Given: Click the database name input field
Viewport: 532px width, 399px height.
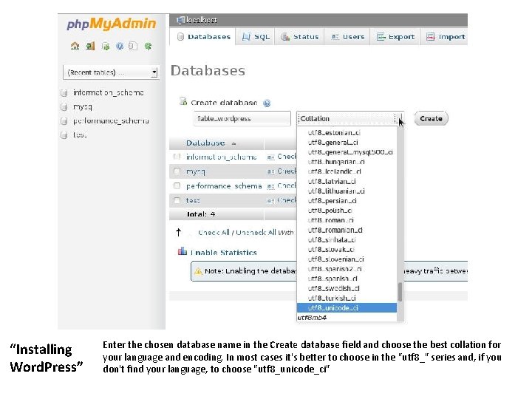Looking at the screenshot, I should pyautogui.click(x=242, y=119).
